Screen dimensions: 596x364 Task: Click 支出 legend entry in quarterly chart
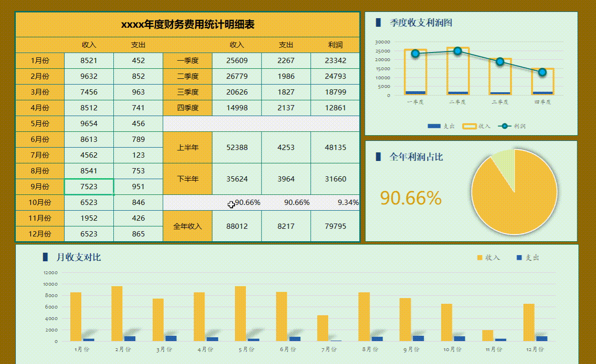point(441,126)
